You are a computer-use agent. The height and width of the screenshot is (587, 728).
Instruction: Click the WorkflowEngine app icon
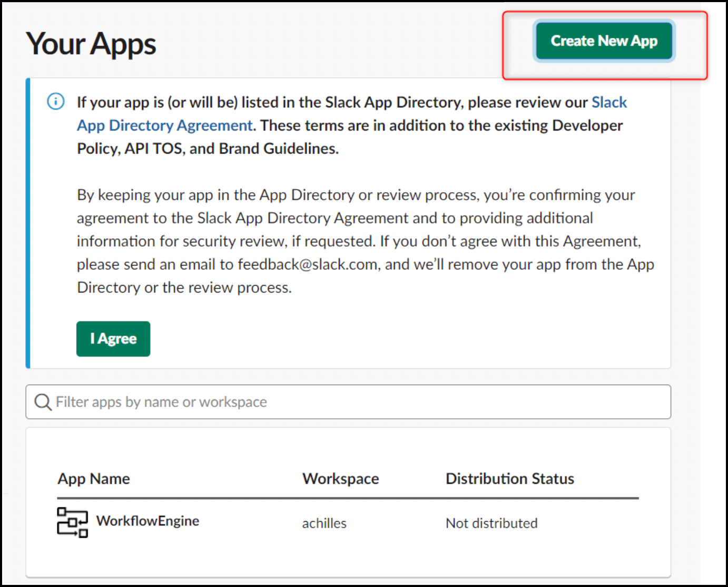[x=72, y=522]
